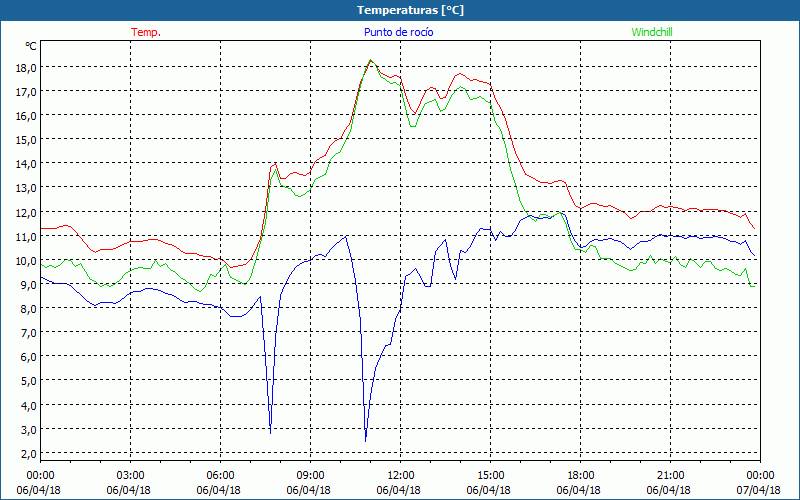Click the '17,0' y-axis value
The width and height of the screenshot is (800, 500).
(x=26, y=91)
